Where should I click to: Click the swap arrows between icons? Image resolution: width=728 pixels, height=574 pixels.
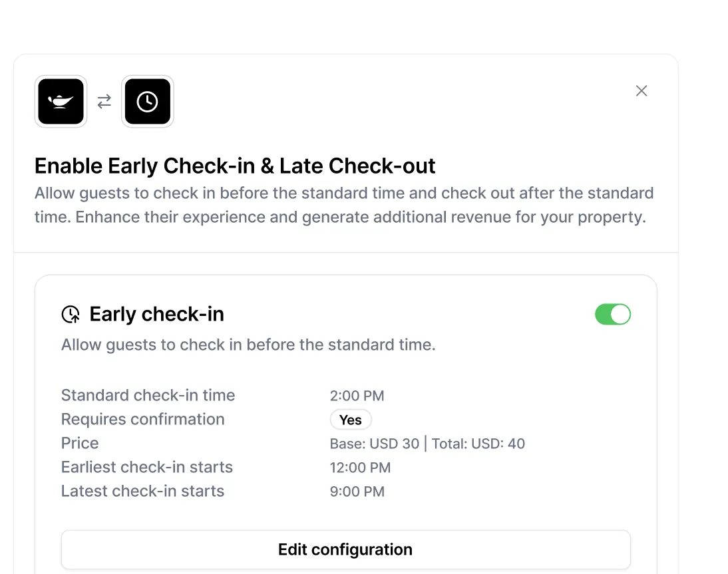click(x=104, y=101)
